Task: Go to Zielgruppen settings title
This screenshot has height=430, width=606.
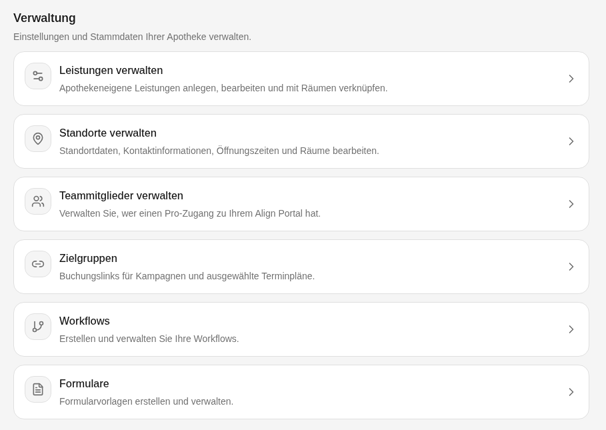Action: (88, 258)
